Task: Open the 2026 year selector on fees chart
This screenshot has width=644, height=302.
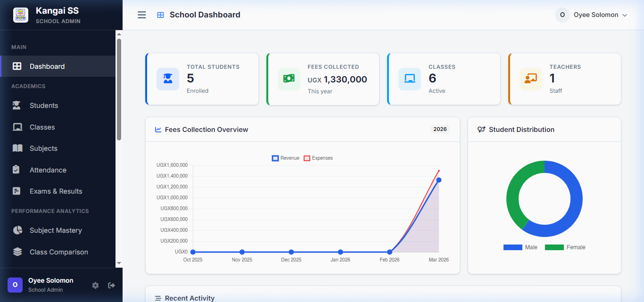Action: click(440, 129)
